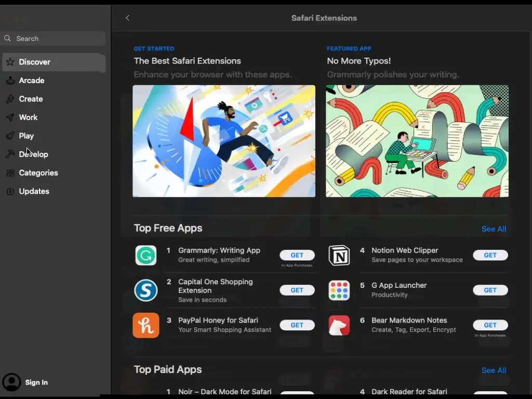Select Arcade in the sidebar
The image size is (532, 399).
pyautogui.click(x=54, y=81)
